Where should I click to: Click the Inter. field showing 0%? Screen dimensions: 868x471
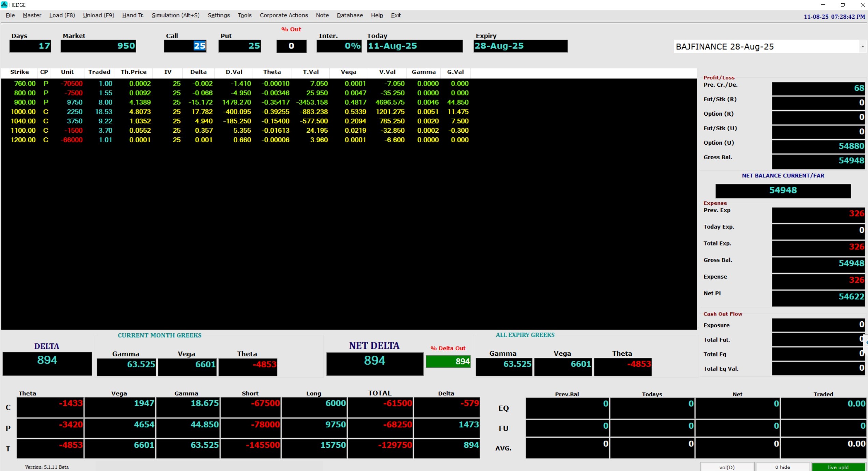pos(339,46)
